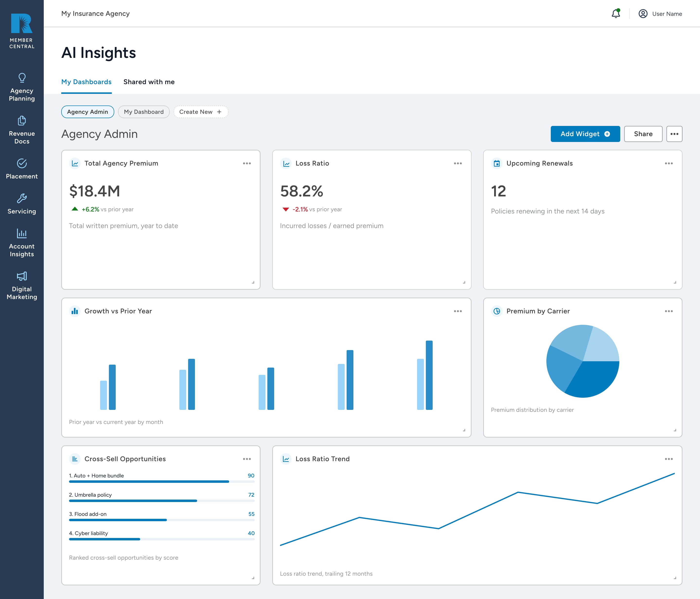Click '1. Auto + Home bundle' row label
The width and height of the screenshot is (700, 599).
click(x=96, y=476)
